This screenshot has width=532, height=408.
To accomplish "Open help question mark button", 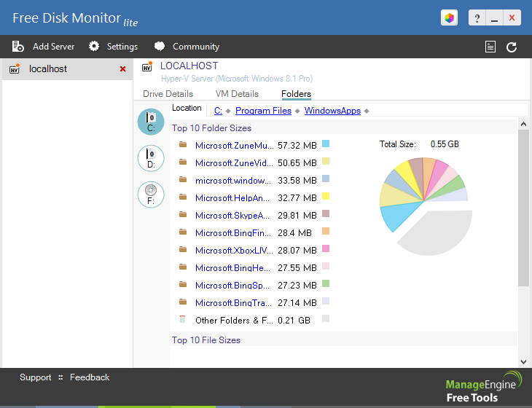I will coord(477,17).
